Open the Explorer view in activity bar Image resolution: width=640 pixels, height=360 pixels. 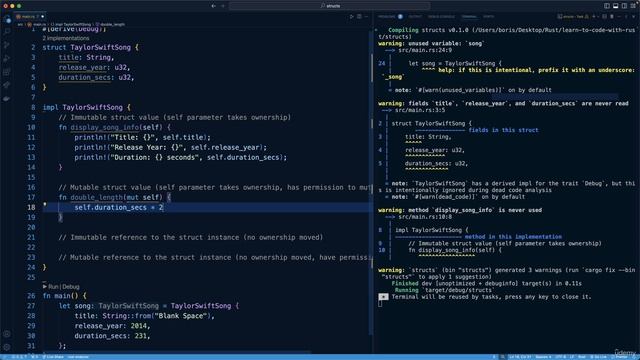coord(7,20)
